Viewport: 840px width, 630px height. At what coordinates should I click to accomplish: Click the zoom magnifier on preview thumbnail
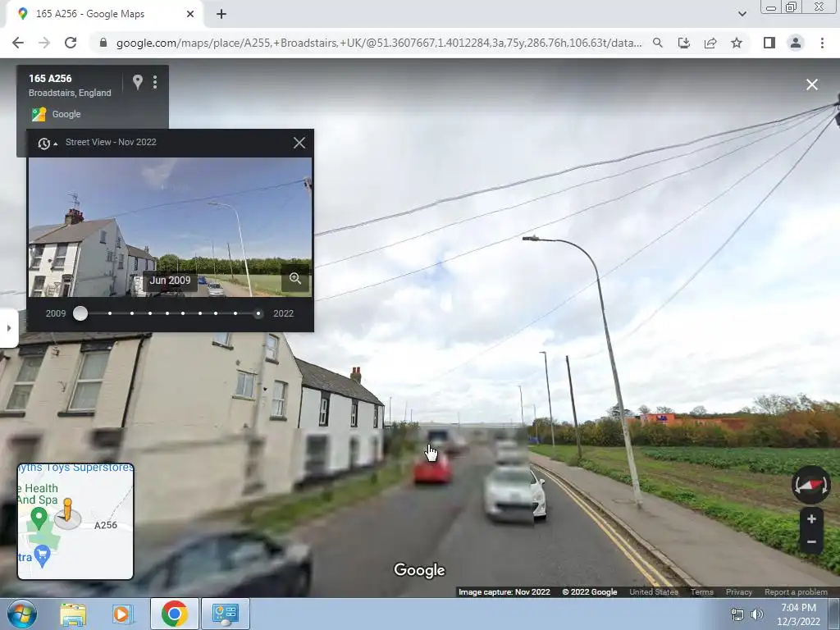[295, 278]
